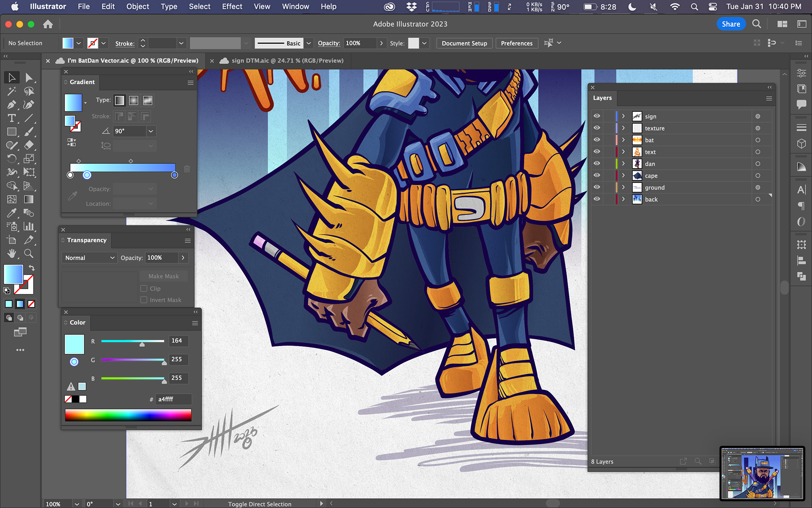The width and height of the screenshot is (812, 508).
Task: Open the Window menu
Action: pos(295,6)
